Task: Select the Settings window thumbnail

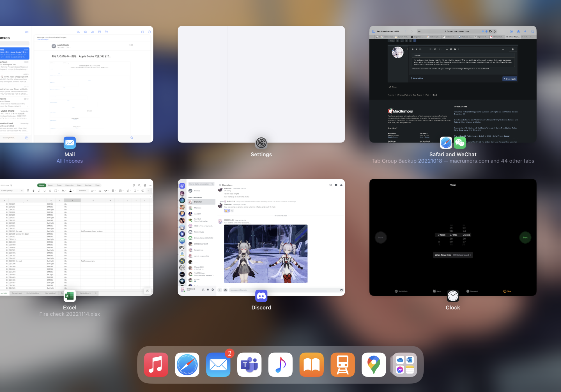Action: 261,84
